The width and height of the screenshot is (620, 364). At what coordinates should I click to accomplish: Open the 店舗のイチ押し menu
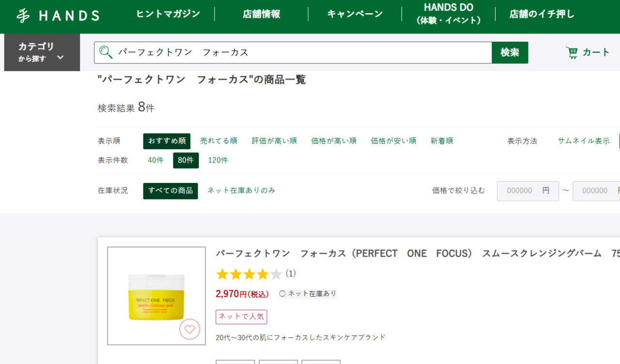(542, 14)
